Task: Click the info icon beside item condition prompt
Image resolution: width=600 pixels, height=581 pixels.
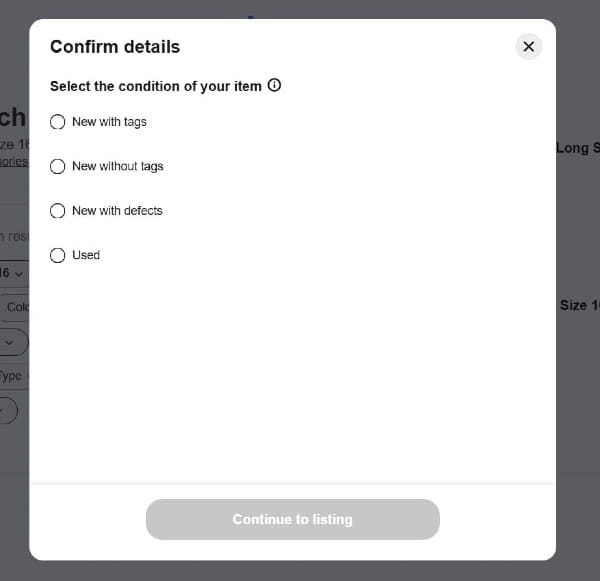Action: [275, 86]
